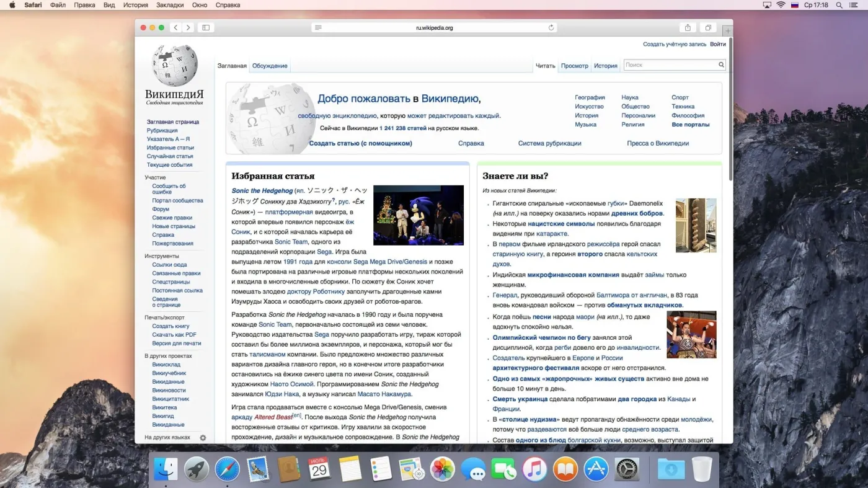
Task: Open the География portal link
Action: click(590, 97)
